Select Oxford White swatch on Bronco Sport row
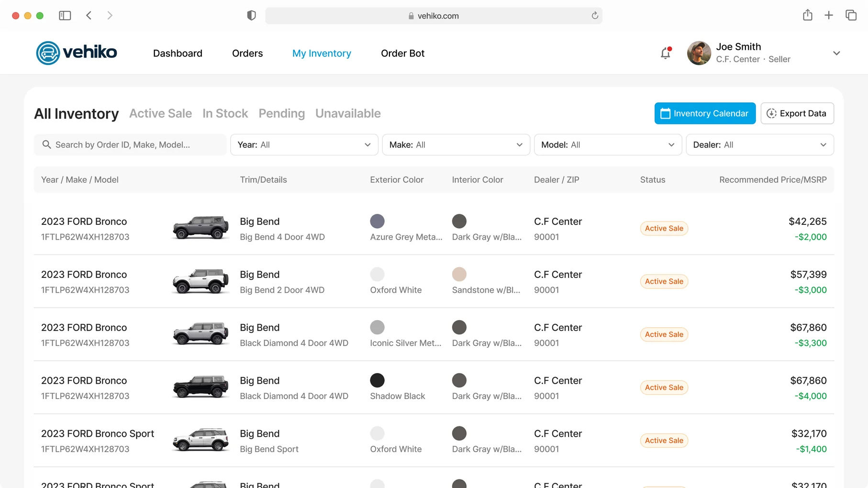 [x=377, y=433]
